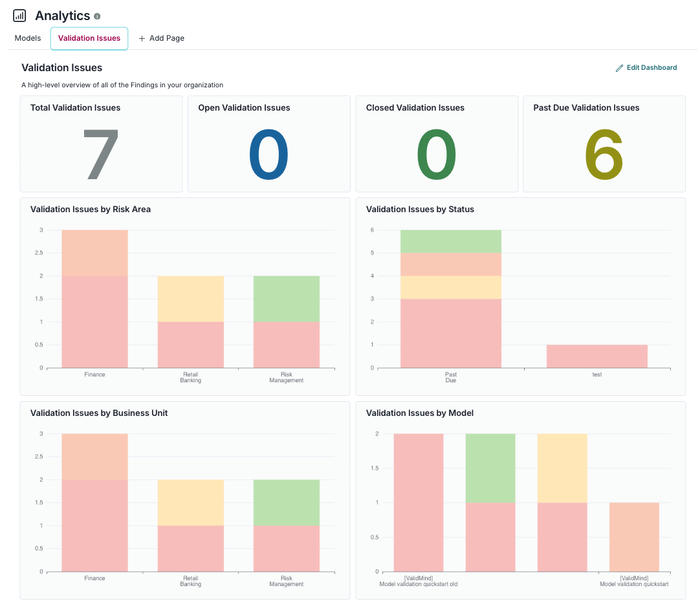
Task: Switch to the Models tab
Action: (x=27, y=38)
